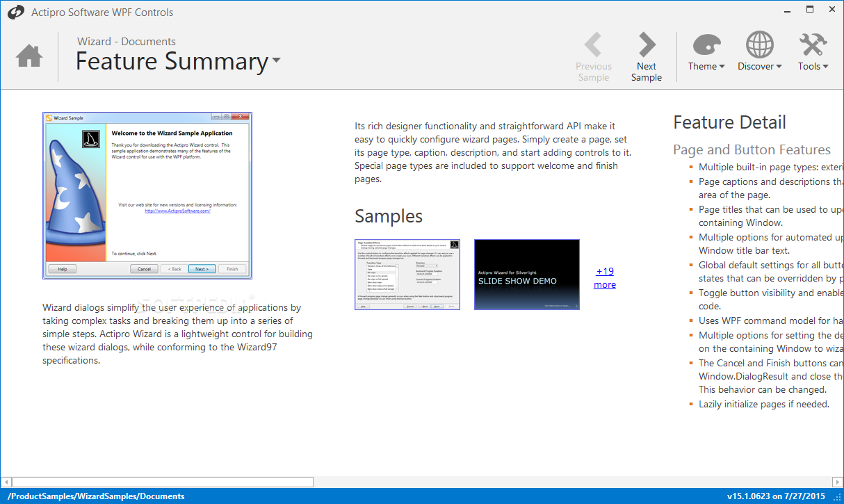Click the Actipro app logo in title bar
Image resolution: width=844 pixels, height=504 pixels.
15,12
